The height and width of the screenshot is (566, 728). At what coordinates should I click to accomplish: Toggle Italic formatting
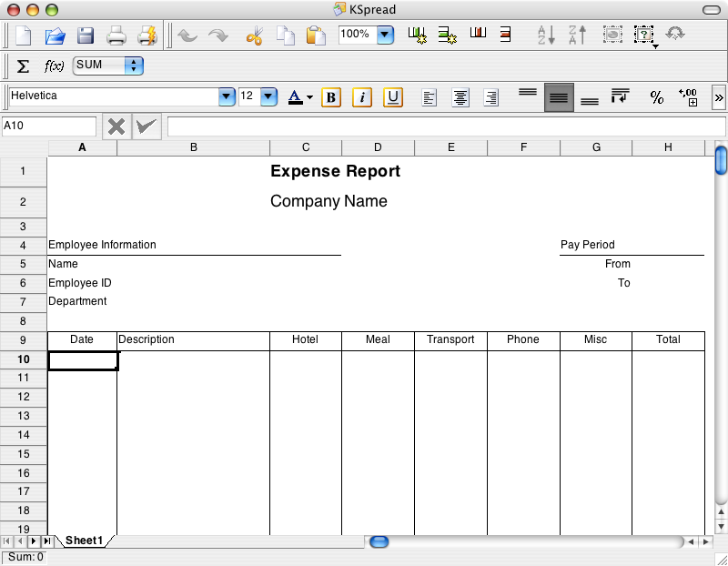tap(362, 97)
